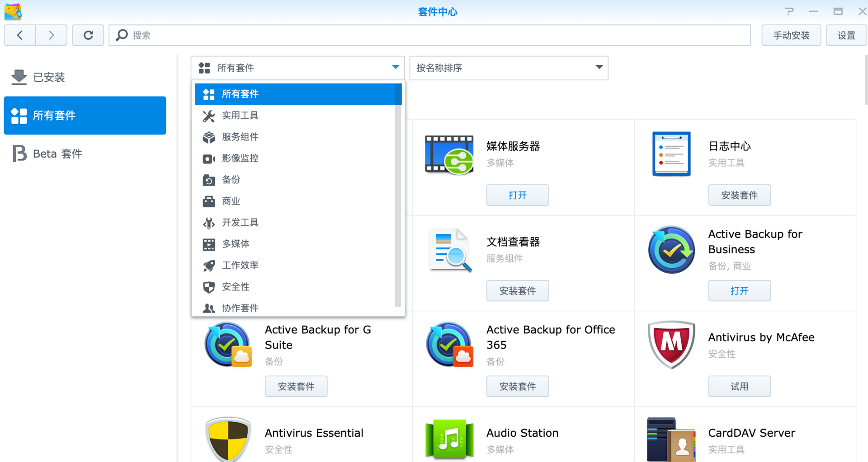Choose 多媒体 category from the list
Viewport: 868px width, 462px height.
pos(295,244)
